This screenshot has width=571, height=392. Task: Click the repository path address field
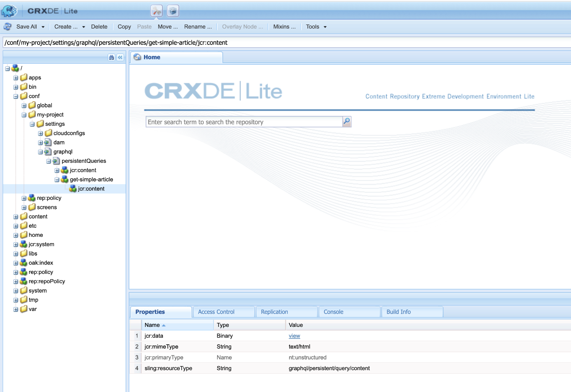click(x=286, y=42)
